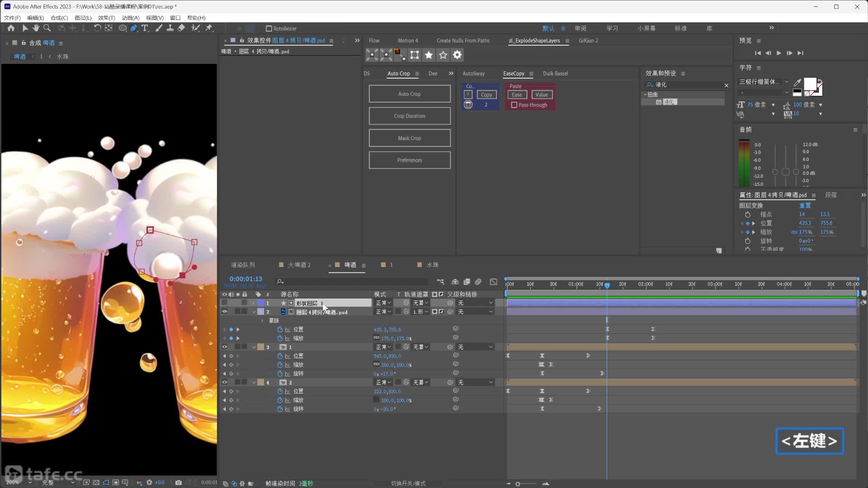Hide layer 2 图层4拷贝/啤酒.psd eye toggle

coord(224,312)
